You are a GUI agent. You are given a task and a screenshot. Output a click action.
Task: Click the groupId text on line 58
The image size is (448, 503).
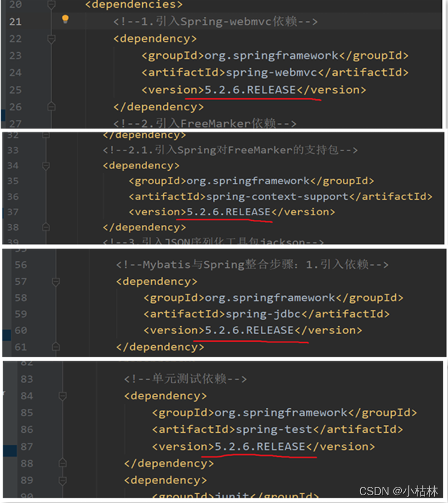(x=273, y=298)
